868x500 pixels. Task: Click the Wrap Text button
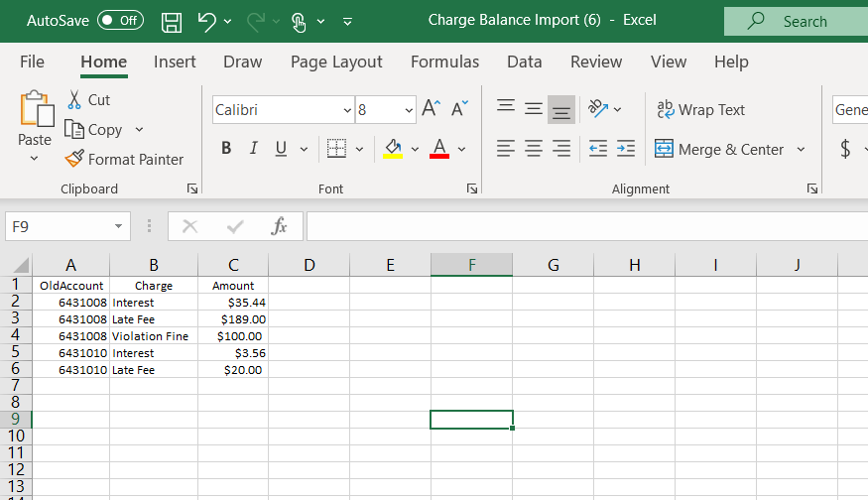[x=700, y=110]
